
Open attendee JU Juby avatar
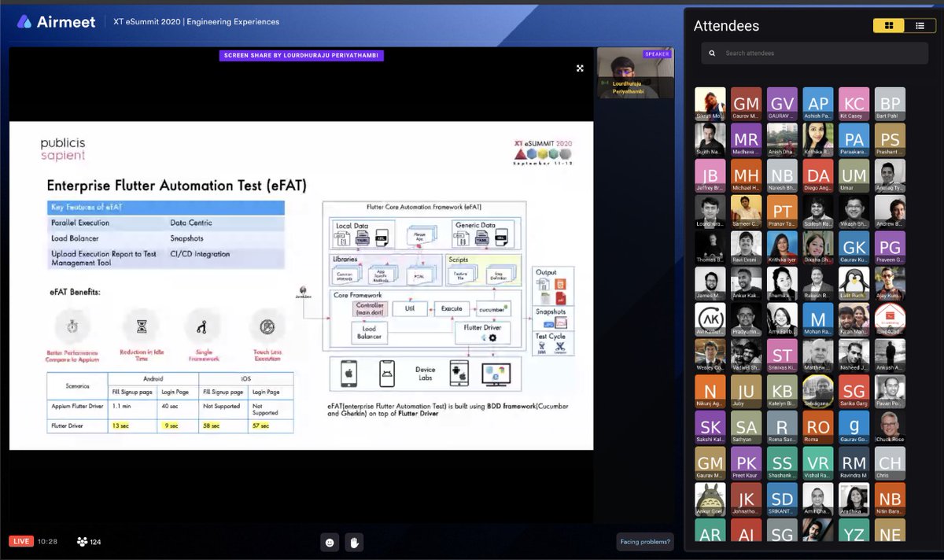click(746, 392)
